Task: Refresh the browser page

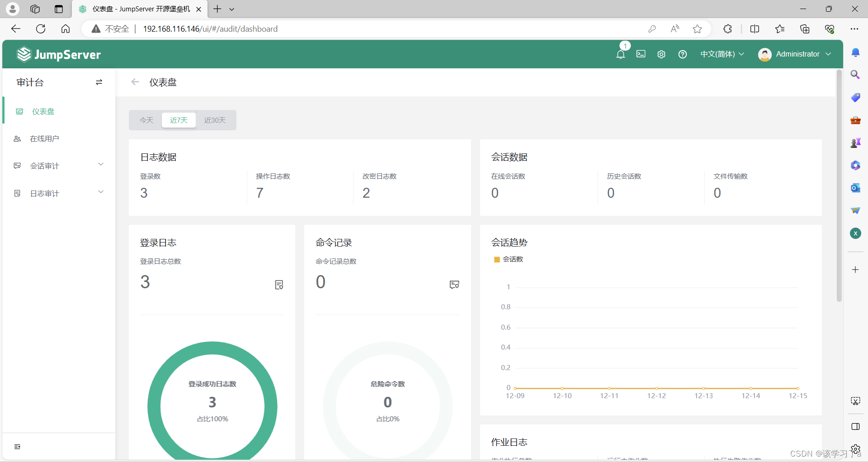Action: (x=41, y=29)
